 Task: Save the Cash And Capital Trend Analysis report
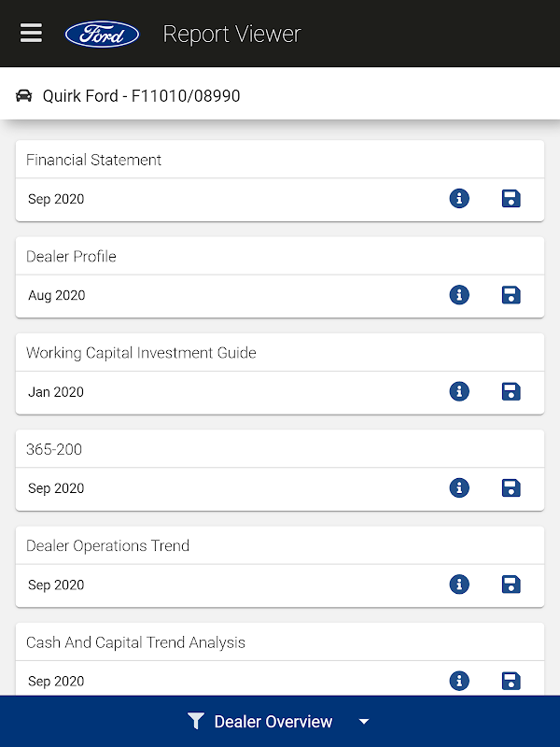pyautogui.click(x=511, y=681)
